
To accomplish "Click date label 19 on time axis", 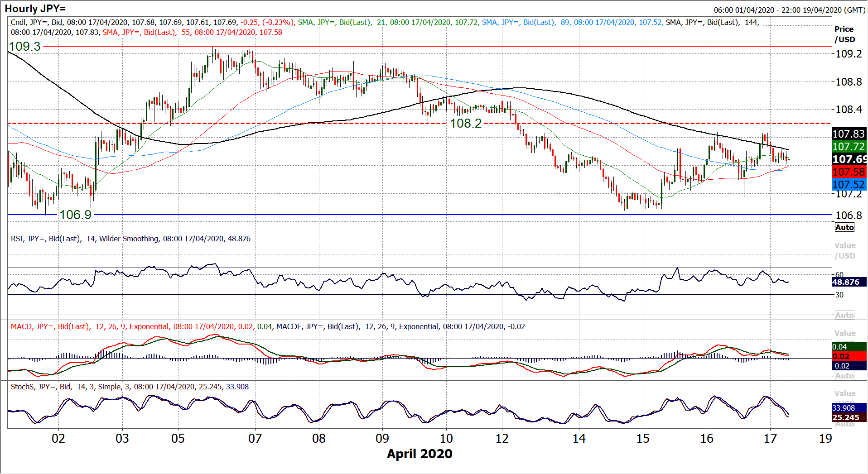I will click(825, 438).
